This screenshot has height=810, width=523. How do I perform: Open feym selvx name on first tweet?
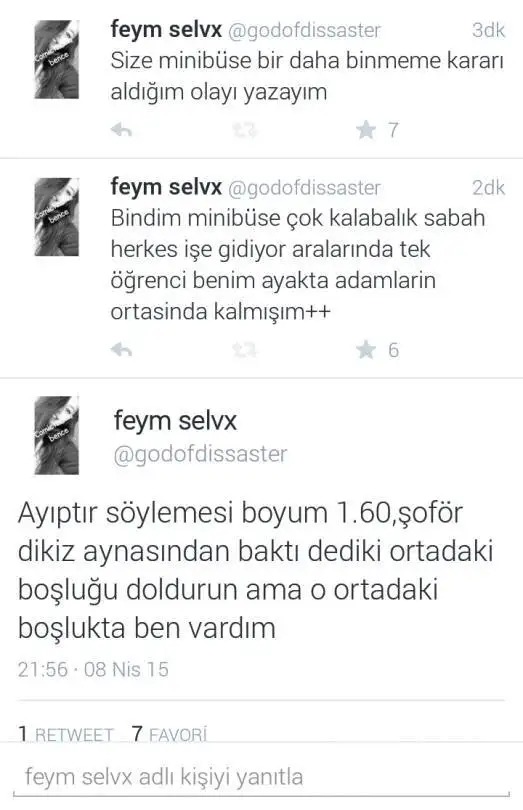[x=166, y=29]
